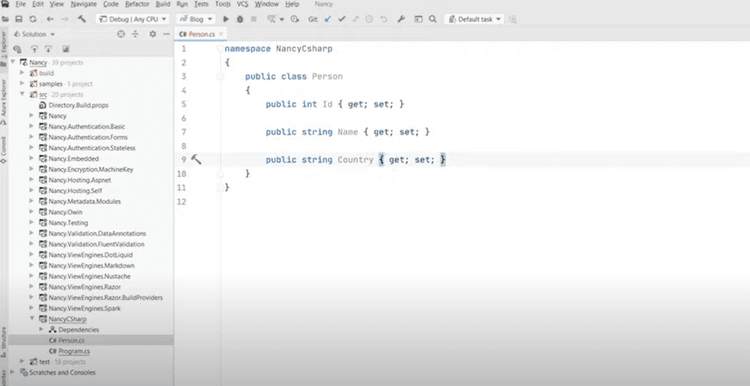Expand the build folder node

point(22,73)
